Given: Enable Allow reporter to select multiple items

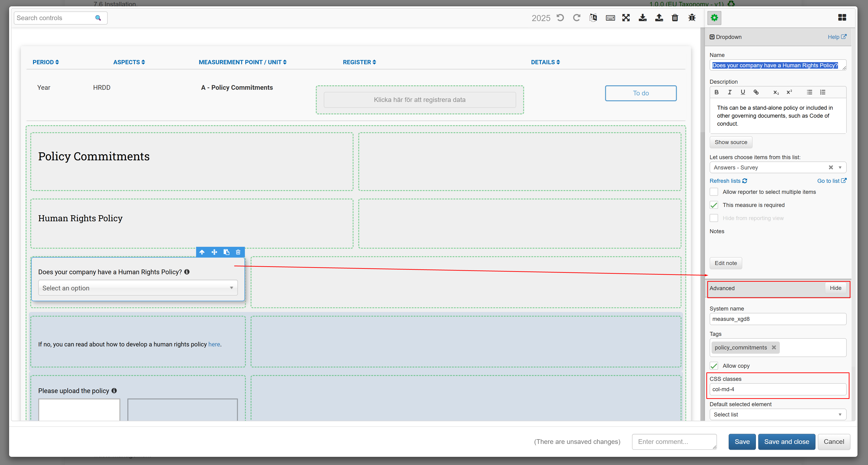Looking at the screenshot, I should 714,192.
